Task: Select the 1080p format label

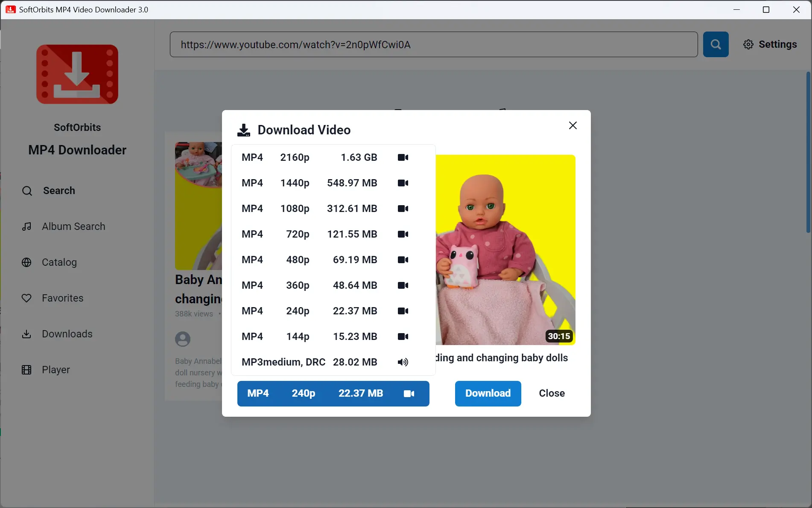Action: 295,209
